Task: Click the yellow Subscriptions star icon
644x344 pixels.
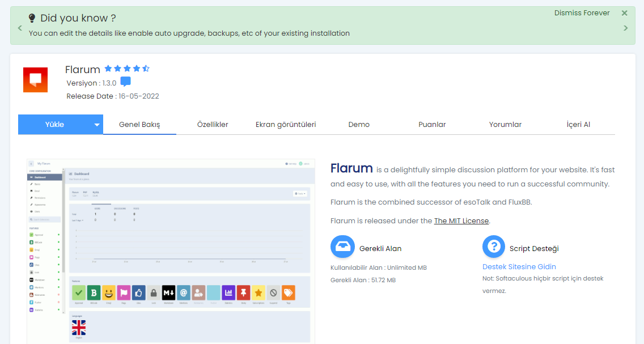Action: 259,292
